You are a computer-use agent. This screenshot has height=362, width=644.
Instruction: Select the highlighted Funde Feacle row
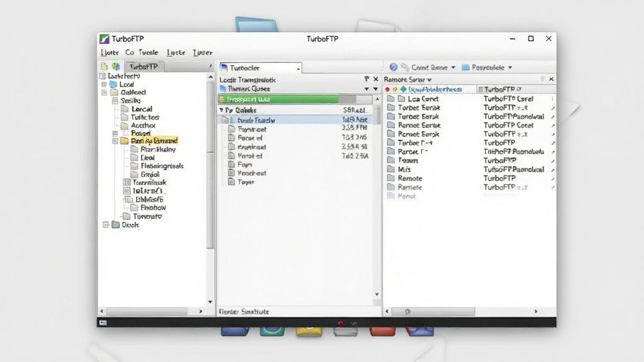(295, 120)
